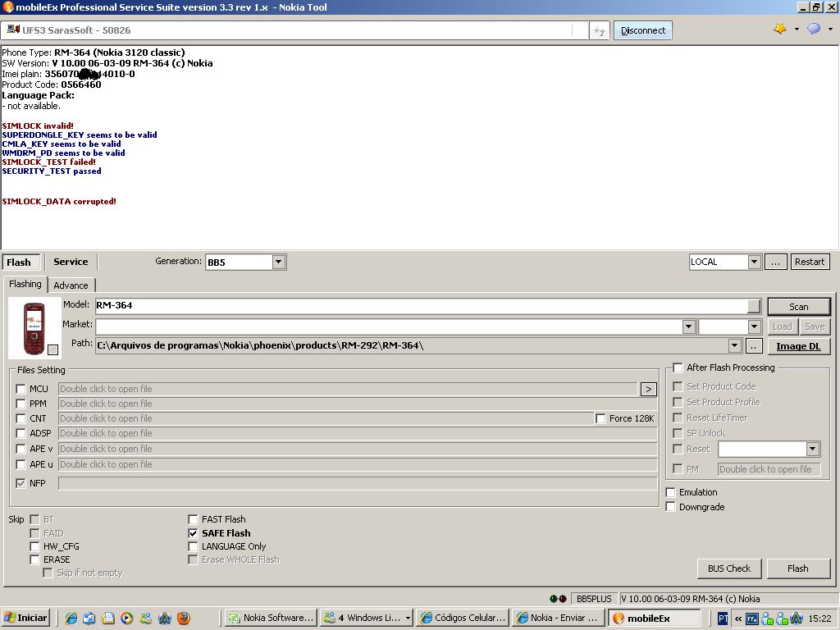Toggle the Force 128K checkbox
Screen dimensions: 840x630
coord(600,419)
